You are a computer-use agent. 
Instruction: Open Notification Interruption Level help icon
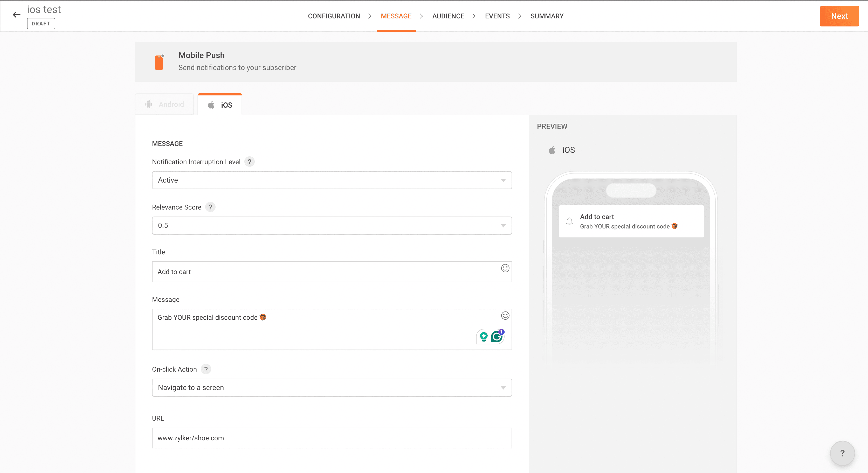tap(249, 162)
